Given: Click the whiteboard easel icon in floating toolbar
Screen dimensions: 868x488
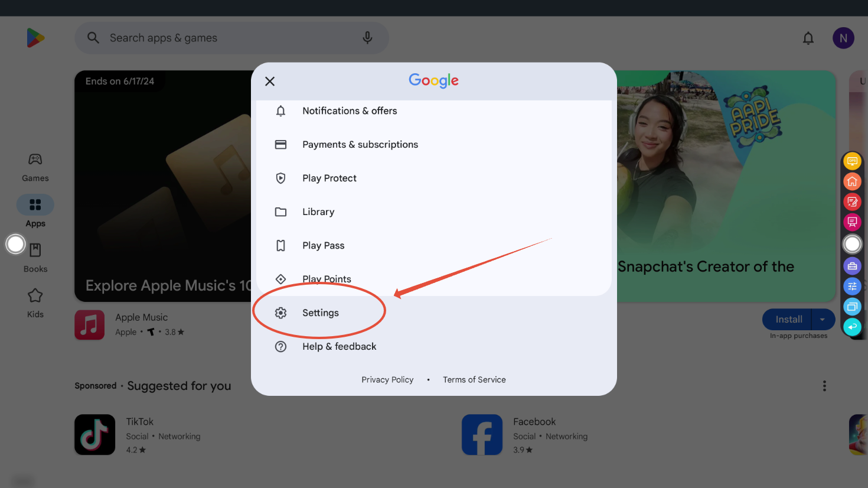Looking at the screenshot, I should pyautogui.click(x=852, y=223).
